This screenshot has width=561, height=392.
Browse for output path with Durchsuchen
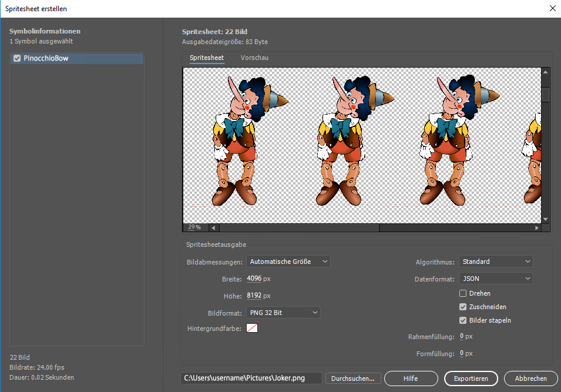point(352,378)
